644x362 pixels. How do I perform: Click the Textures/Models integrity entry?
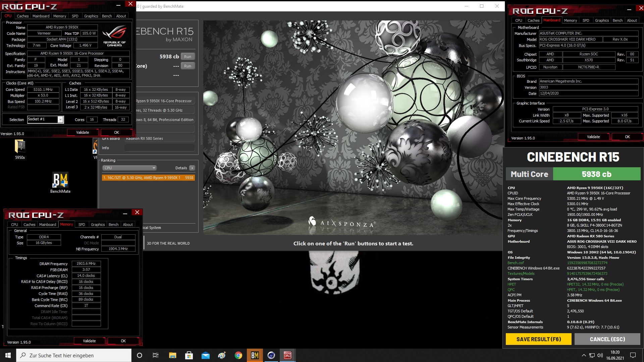click(521, 274)
